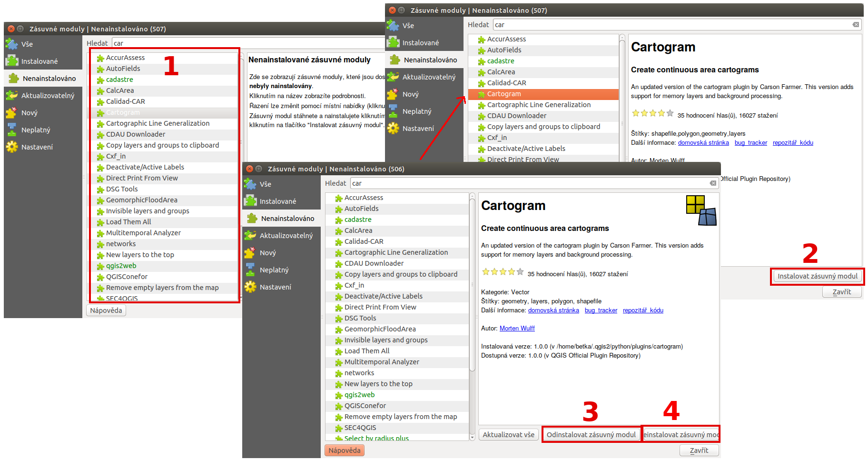This screenshot has height=460, width=868.
Task: Select Cartographic Line Generalization in bottom window
Action: tap(397, 252)
